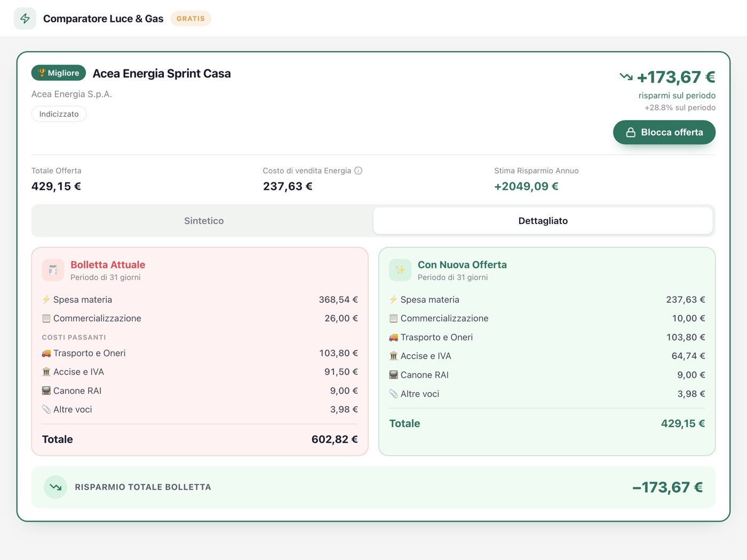
Task: Click the TV icon of Canone RAI in Con Nuova Offerta
Action: 394,375
